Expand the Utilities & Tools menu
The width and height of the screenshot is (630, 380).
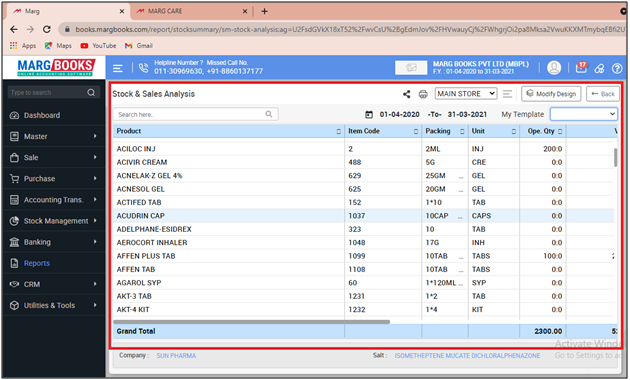pyautogui.click(x=53, y=305)
